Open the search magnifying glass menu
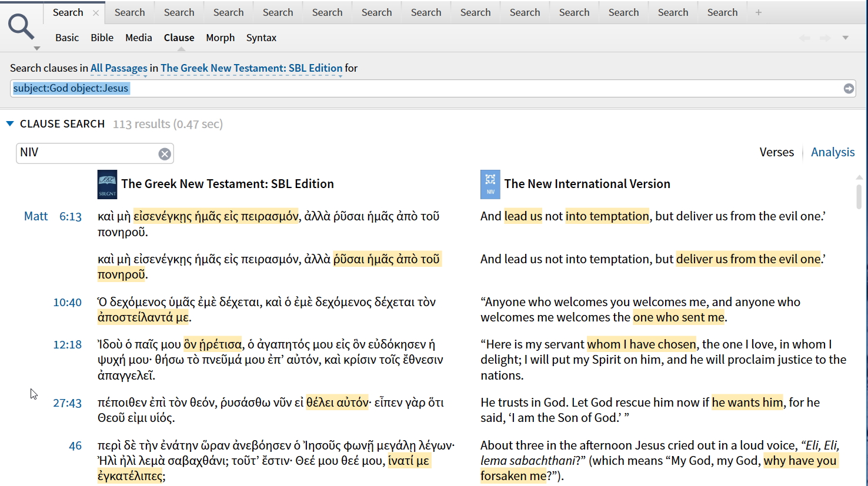868x486 pixels. coord(22,27)
